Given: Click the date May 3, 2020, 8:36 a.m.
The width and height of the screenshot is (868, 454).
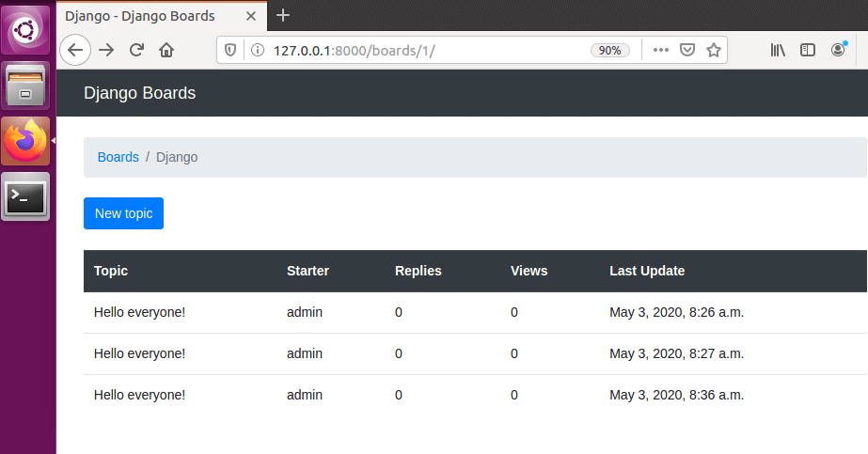Looking at the screenshot, I should [x=676, y=396].
